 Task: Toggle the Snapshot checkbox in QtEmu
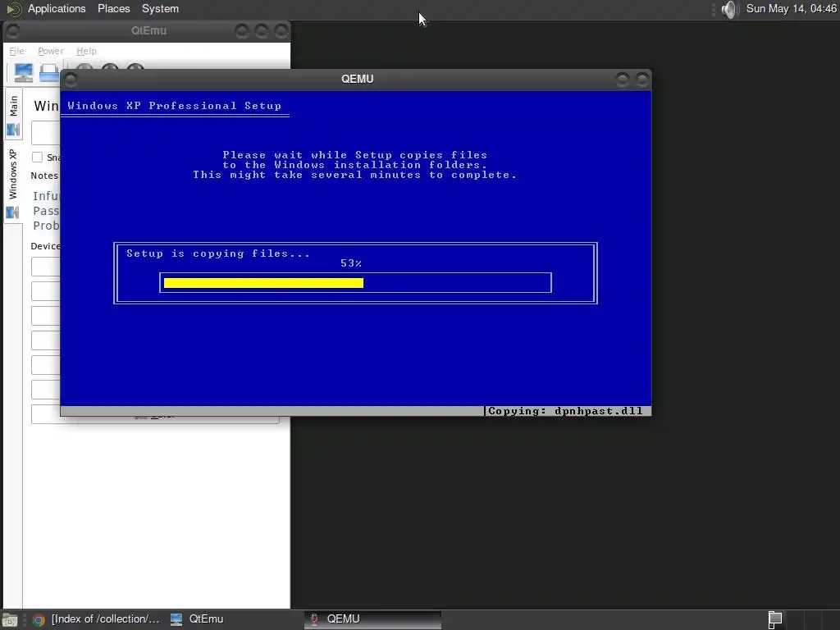(x=38, y=157)
